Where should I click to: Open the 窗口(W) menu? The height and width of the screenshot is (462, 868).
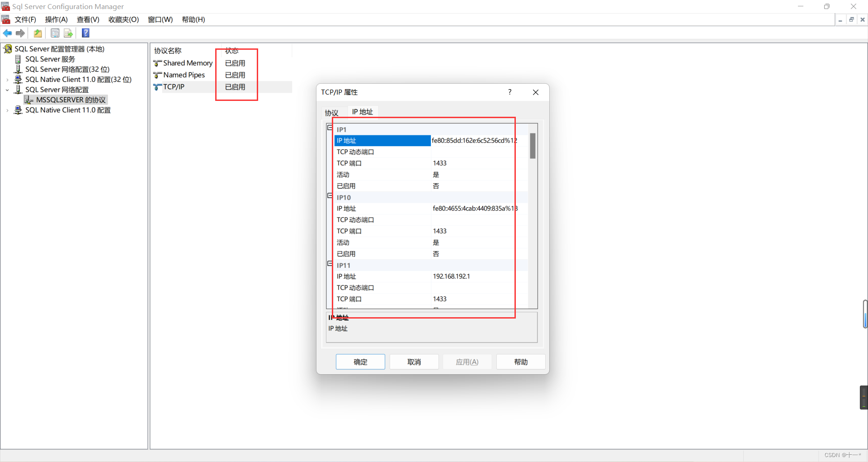point(160,19)
